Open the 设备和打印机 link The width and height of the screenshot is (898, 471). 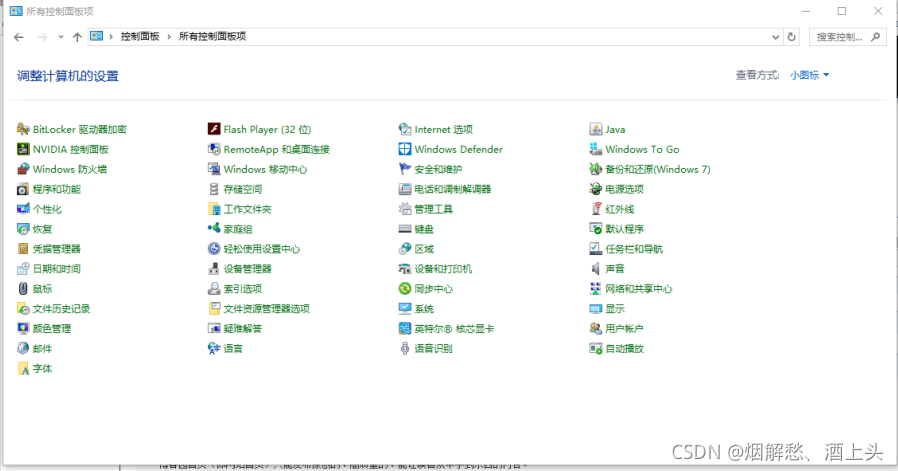(443, 269)
